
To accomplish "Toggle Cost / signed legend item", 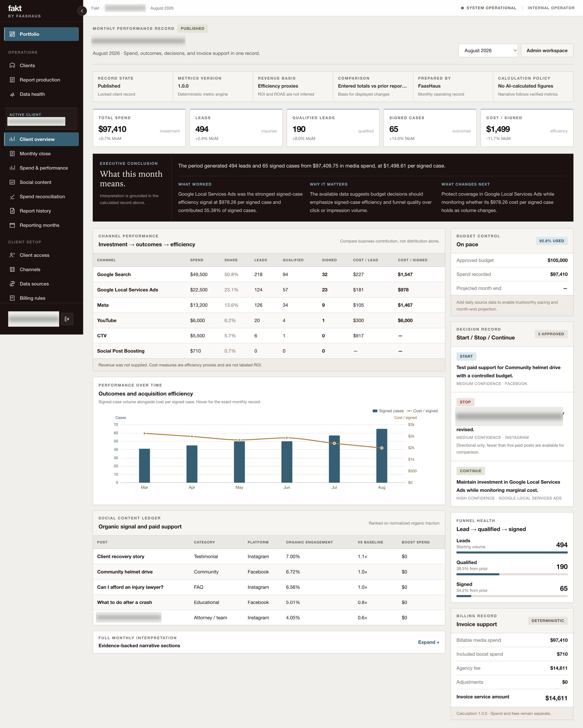I will pyautogui.click(x=422, y=411).
